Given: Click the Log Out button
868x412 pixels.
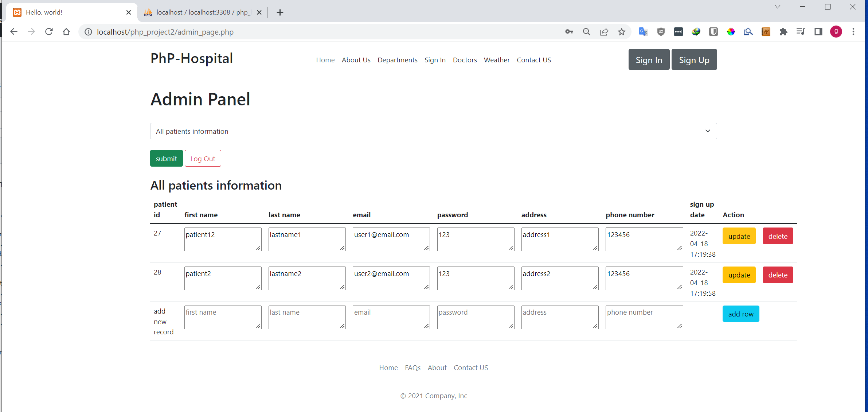Looking at the screenshot, I should coord(203,158).
